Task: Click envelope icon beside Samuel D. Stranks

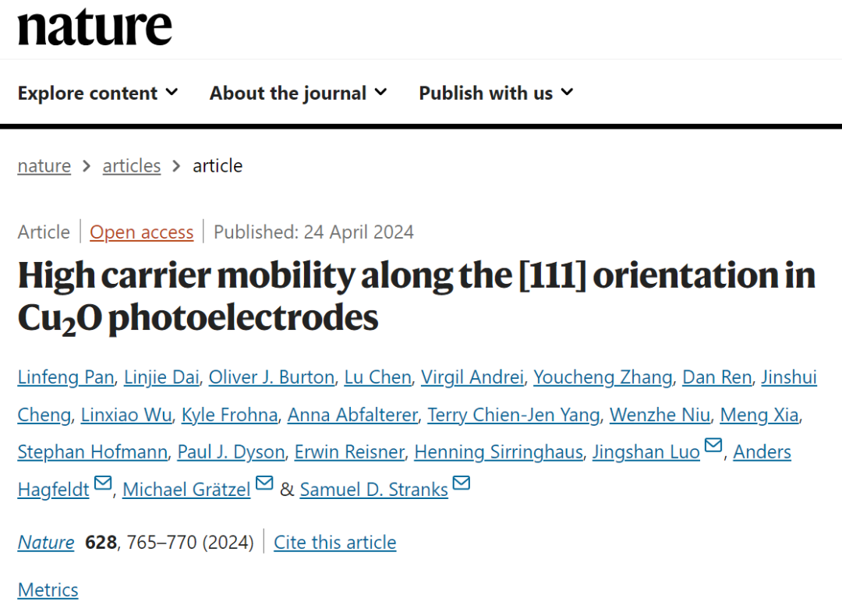Action: (462, 483)
